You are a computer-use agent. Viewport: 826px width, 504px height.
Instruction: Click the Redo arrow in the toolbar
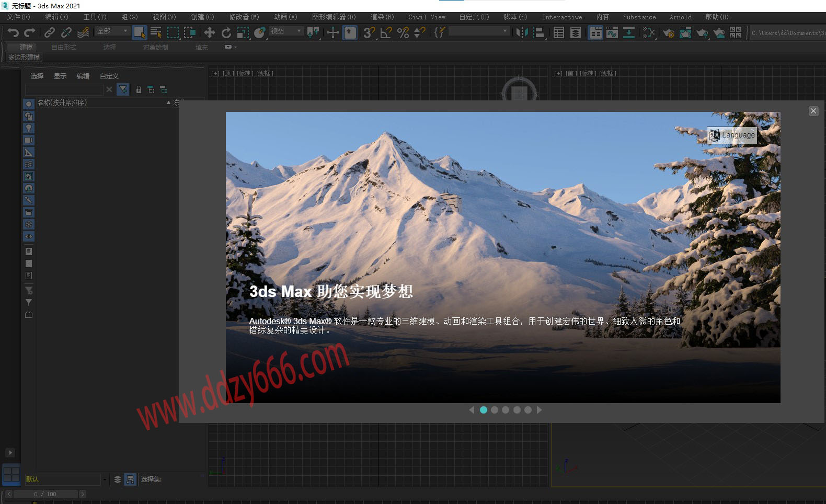[x=30, y=32]
